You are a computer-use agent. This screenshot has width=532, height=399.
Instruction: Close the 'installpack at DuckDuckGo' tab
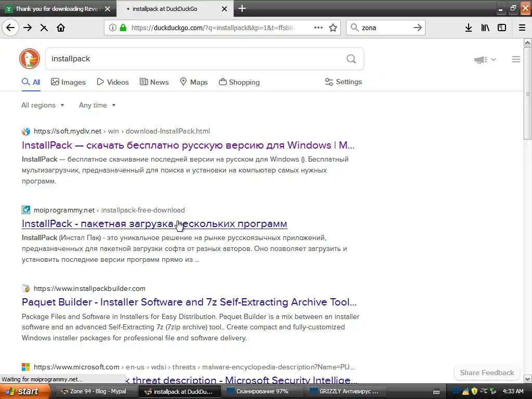[224, 9]
